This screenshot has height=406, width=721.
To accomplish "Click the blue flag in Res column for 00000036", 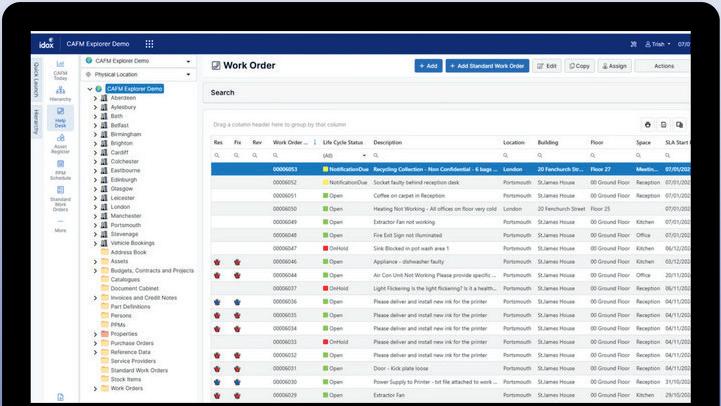I will 217,302.
